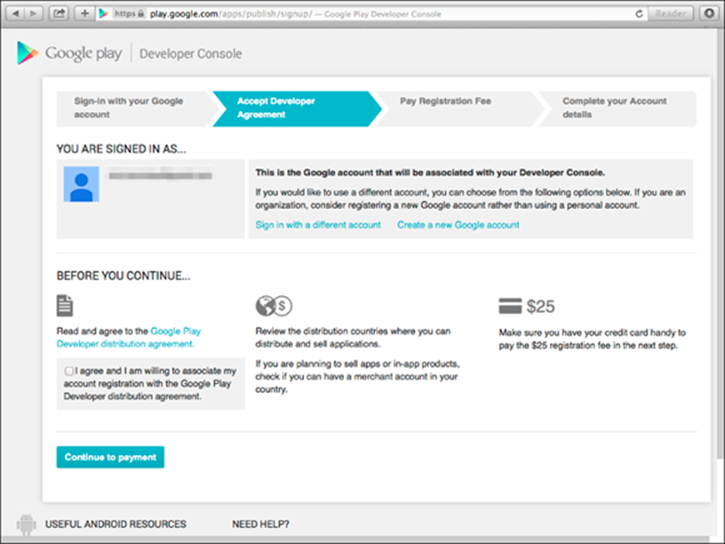This screenshot has width=725, height=544.
Task: Click the Google play wordmark
Action: pos(83,54)
